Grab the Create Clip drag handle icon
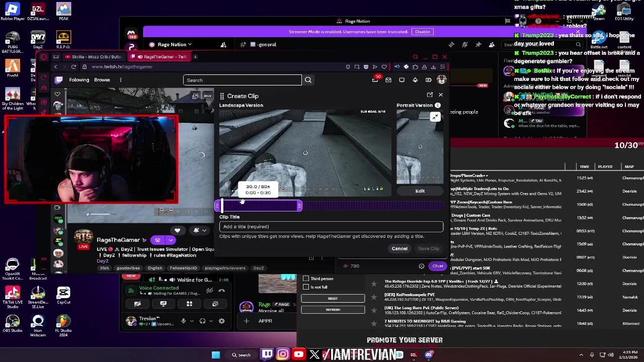644x362 pixels. tap(222, 96)
